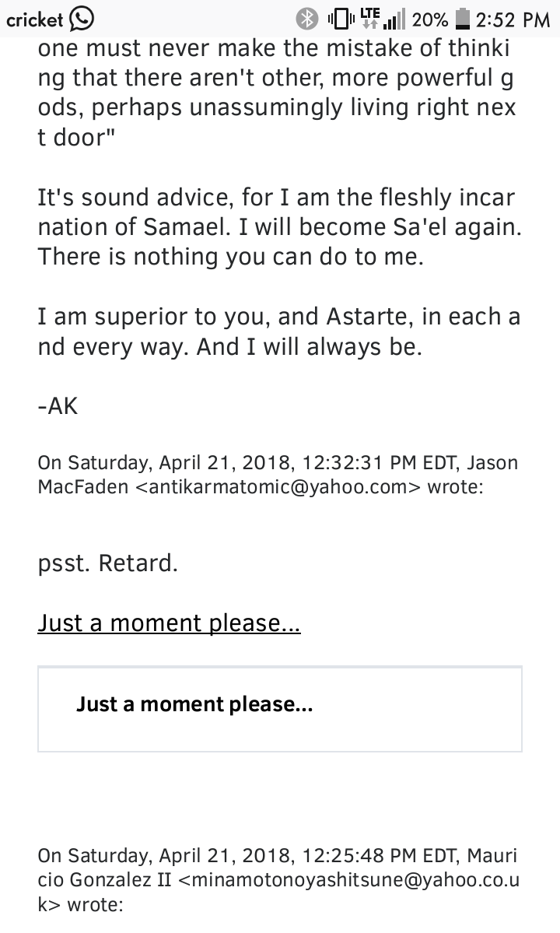This screenshot has height=933, width=560.
Task: Tap the battery icon
Action: pos(462,19)
